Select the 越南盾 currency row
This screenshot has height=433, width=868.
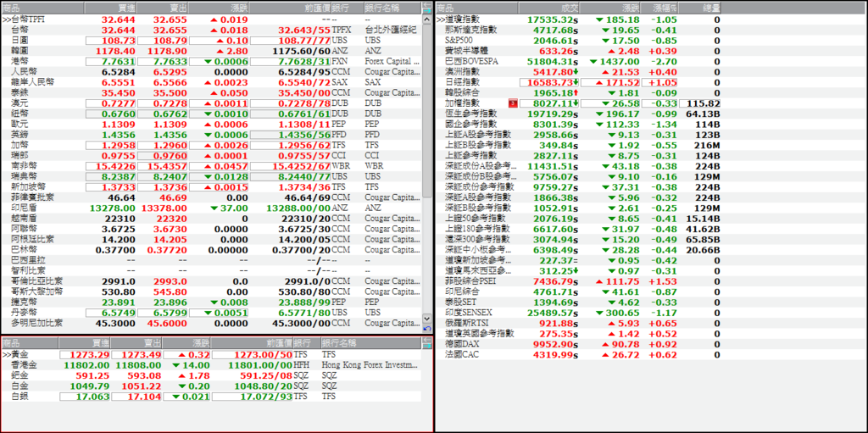[x=211, y=218]
